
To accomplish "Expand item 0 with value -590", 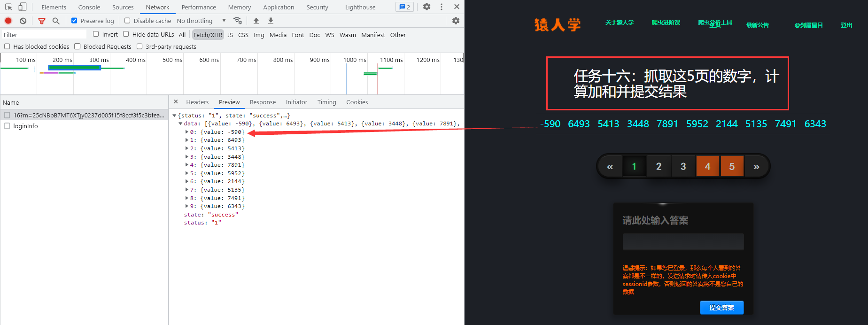I will point(187,132).
